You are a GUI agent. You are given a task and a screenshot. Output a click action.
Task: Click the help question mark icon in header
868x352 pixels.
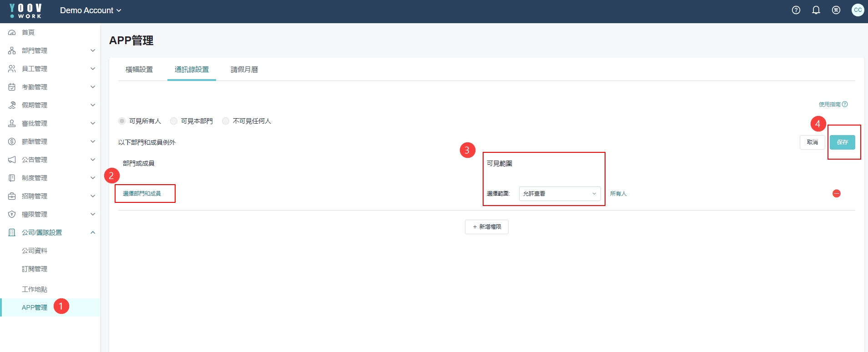[796, 10]
